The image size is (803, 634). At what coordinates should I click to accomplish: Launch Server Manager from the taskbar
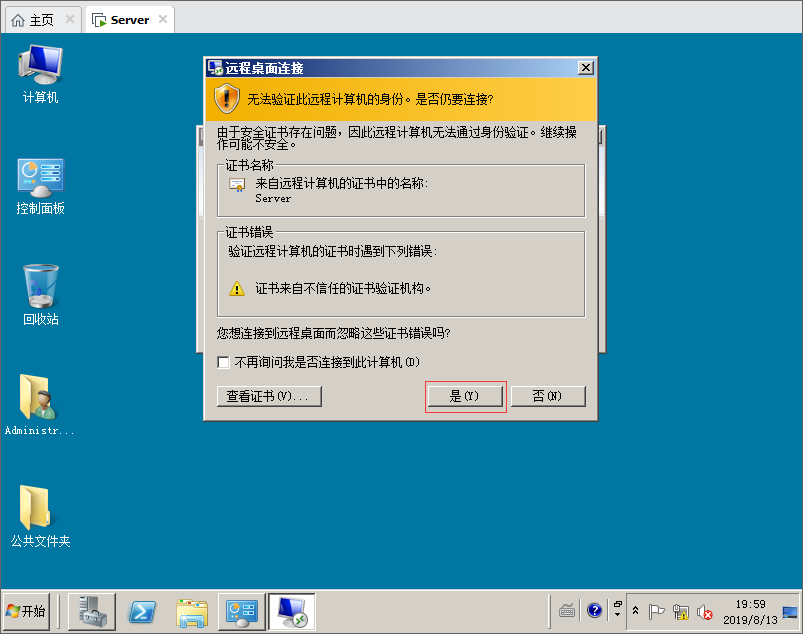click(92, 611)
